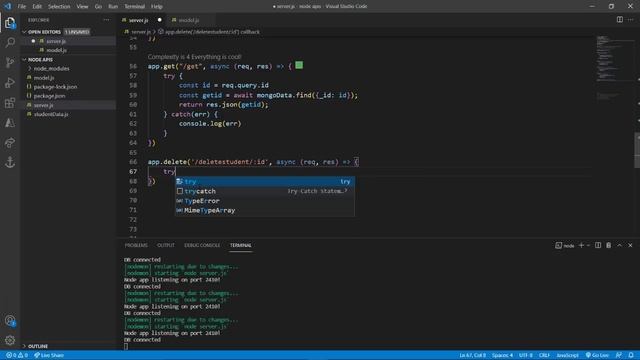
Task: Open the Run menu
Action: click(113, 7)
